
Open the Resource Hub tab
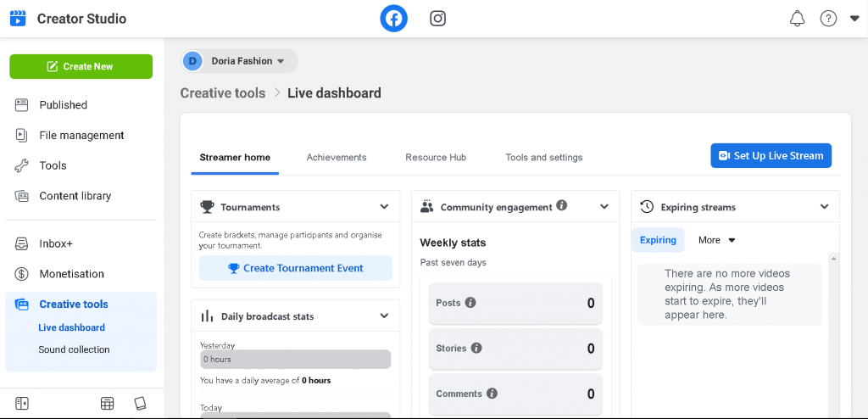point(436,157)
